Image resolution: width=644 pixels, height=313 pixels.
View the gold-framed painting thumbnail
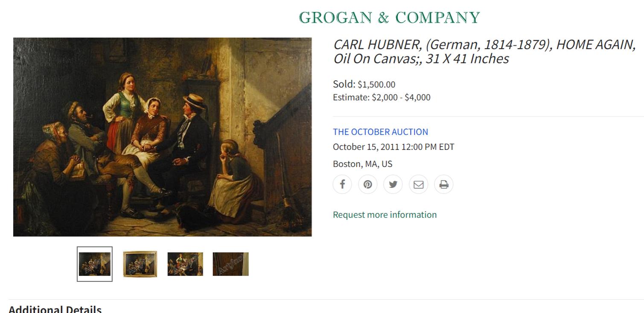point(140,264)
